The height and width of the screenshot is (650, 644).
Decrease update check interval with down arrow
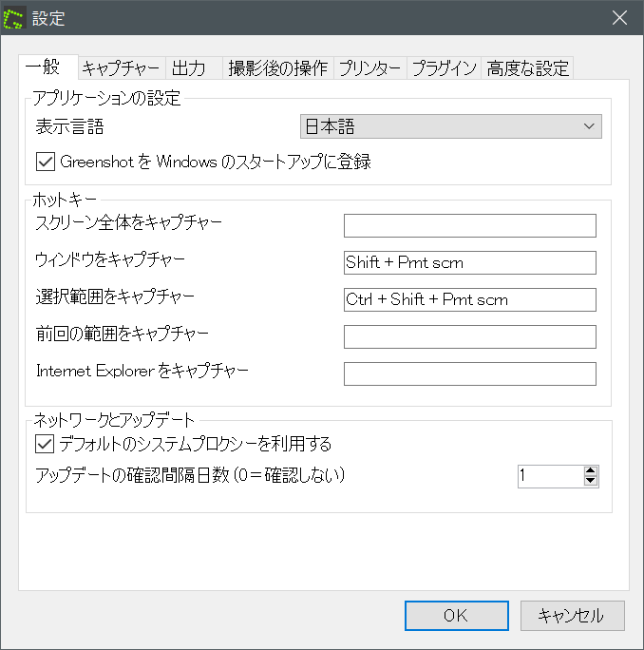[591, 481]
